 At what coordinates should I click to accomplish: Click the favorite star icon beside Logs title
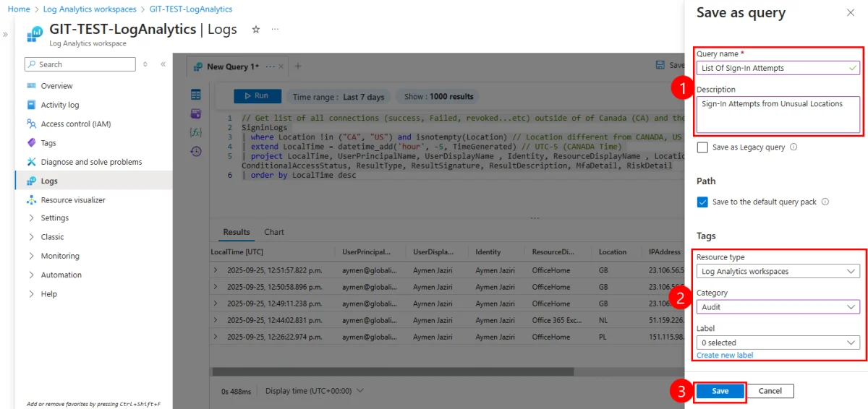[x=255, y=30]
